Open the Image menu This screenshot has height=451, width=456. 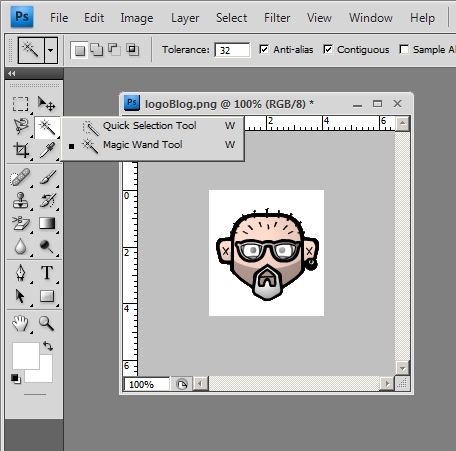(137, 18)
